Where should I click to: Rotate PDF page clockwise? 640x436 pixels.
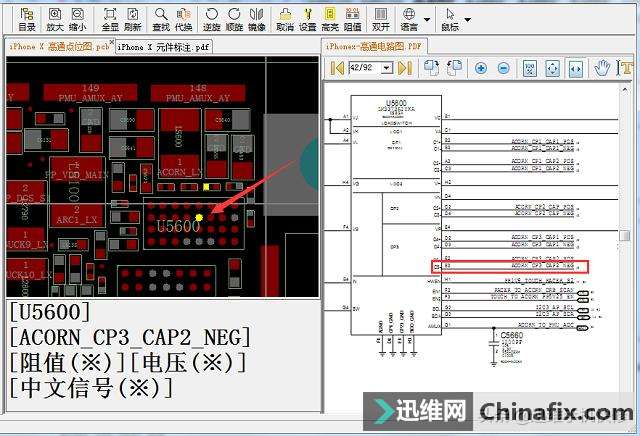pyautogui.click(x=431, y=68)
